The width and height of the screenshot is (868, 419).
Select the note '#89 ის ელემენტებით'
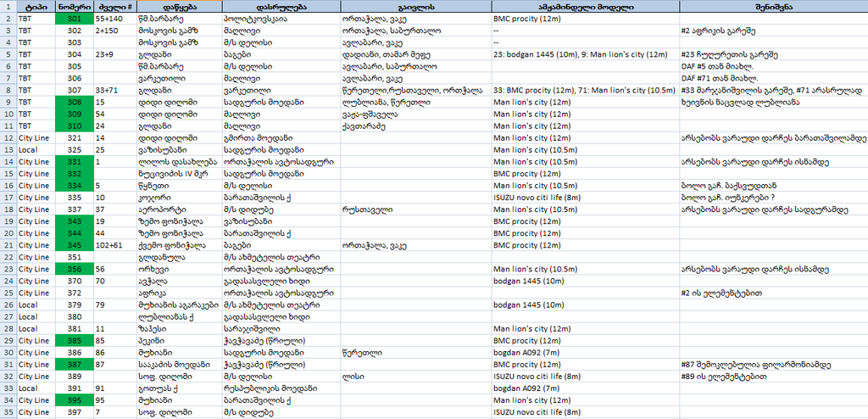click(x=773, y=377)
